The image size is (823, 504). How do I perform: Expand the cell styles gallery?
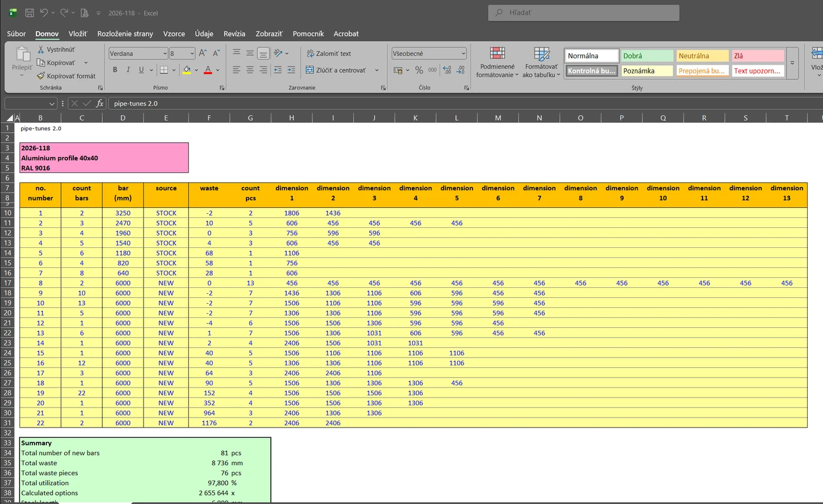pyautogui.click(x=792, y=63)
